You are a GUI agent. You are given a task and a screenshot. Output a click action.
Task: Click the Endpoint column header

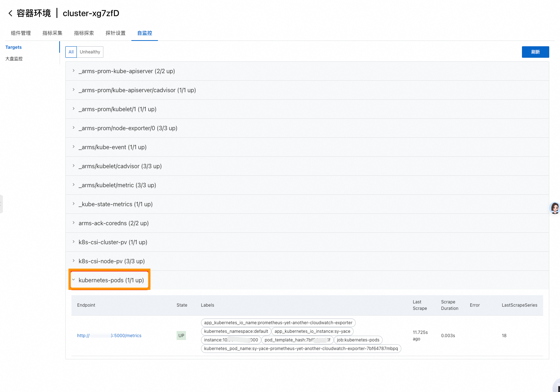86,305
